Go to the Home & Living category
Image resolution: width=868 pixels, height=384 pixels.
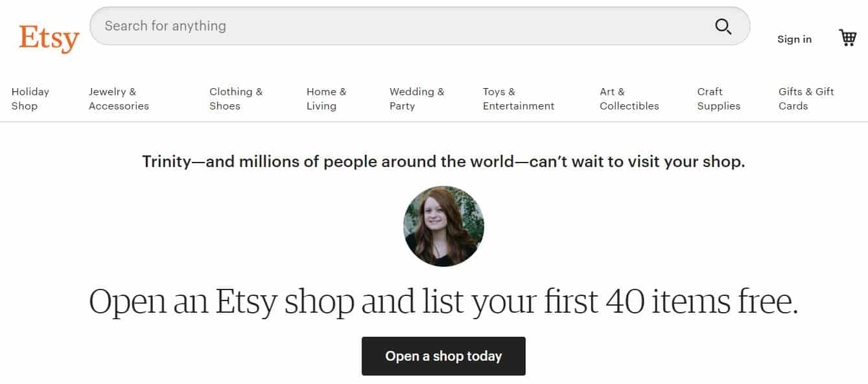coord(326,99)
